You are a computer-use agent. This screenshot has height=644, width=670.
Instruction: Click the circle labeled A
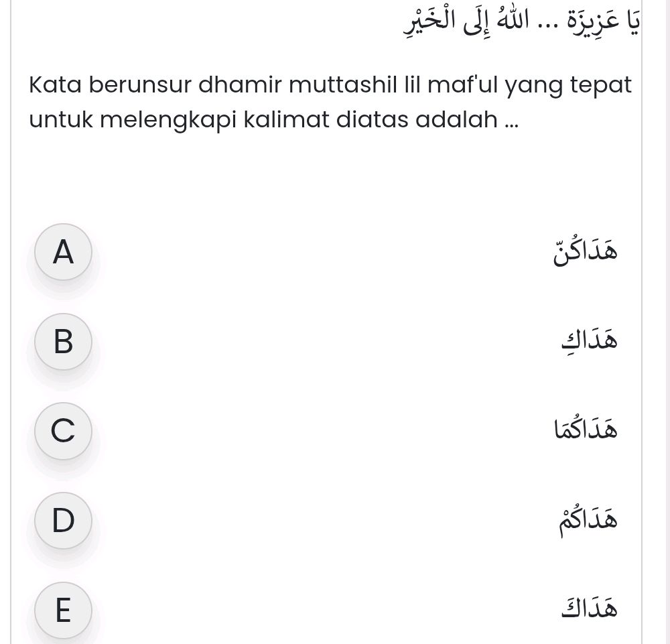(x=63, y=252)
